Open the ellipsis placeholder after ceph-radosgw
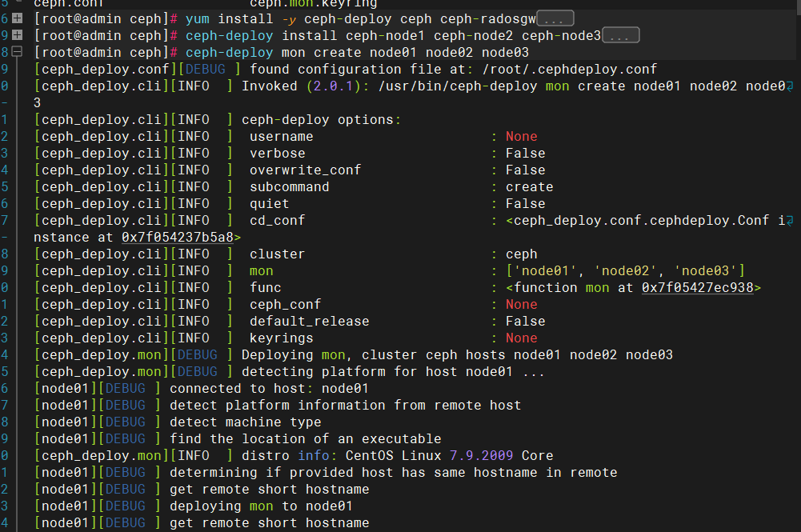The image size is (801, 532). (x=555, y=19)
